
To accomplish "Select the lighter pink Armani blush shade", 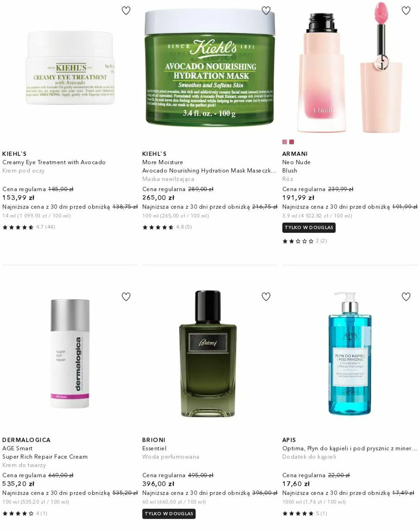I will pos(285,142).
